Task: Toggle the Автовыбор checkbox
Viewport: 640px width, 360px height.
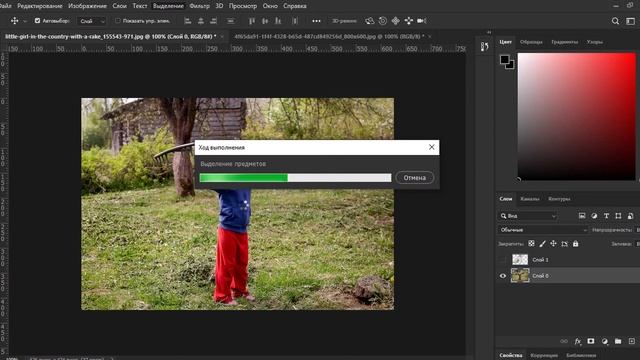Action: (38, 21)
